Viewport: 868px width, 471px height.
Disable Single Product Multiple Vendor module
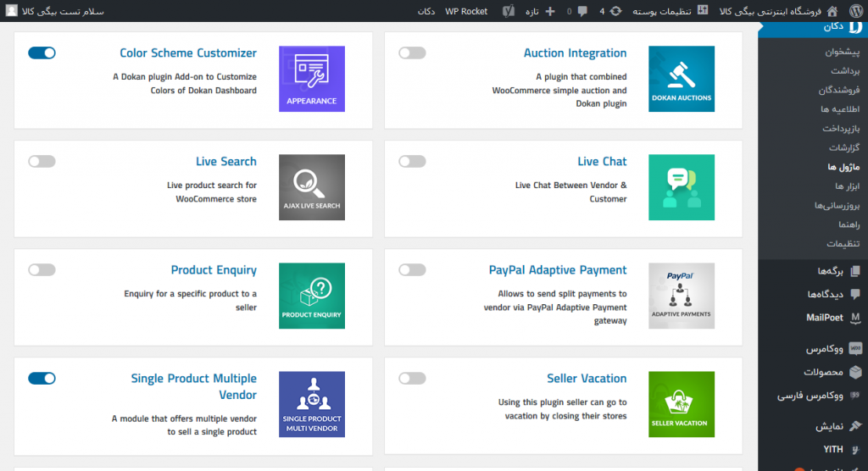[42, 379]
